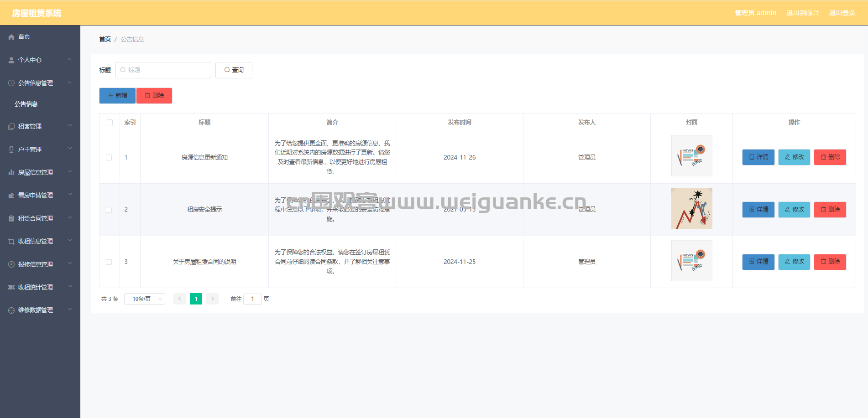Click the icon beside 收租统计管理

[x=11, y=287]
